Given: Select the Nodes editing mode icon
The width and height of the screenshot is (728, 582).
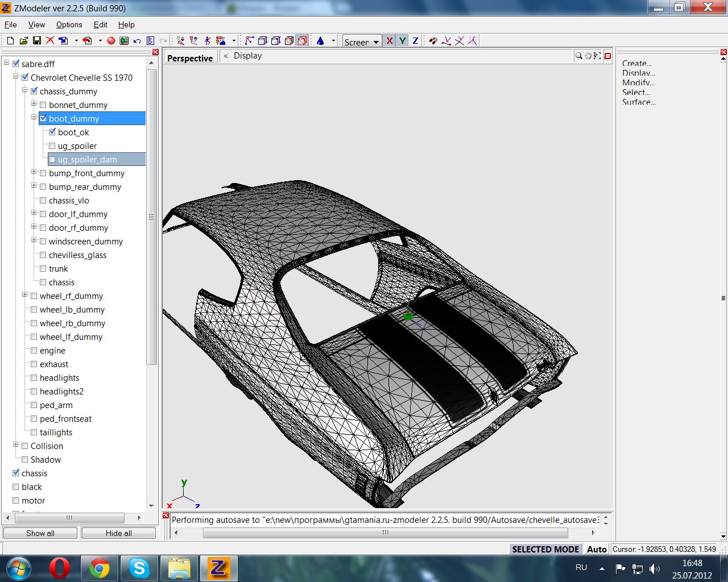Looking at the screenshot, I should coord(249,40).
